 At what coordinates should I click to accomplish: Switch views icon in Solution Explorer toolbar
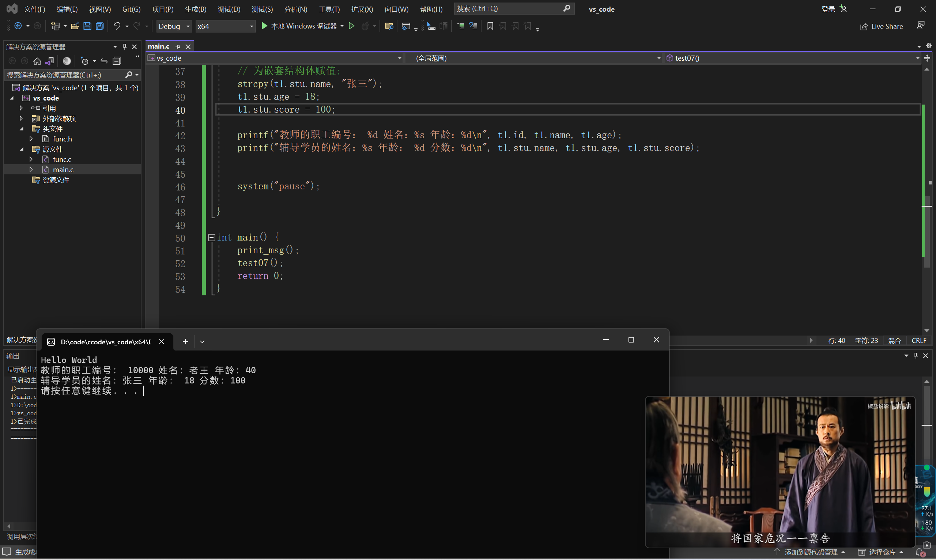point(49,61)
